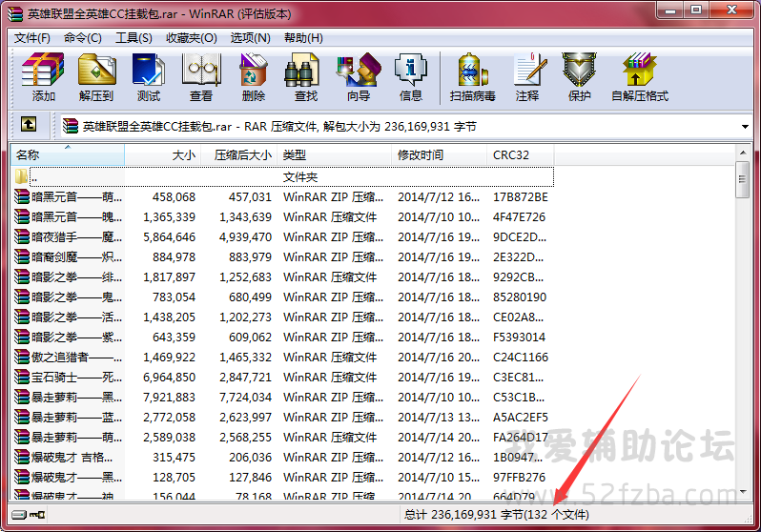761x532 pixels.
Task: Expand the archive path dropdown arrow
Action: click(745, 127)
